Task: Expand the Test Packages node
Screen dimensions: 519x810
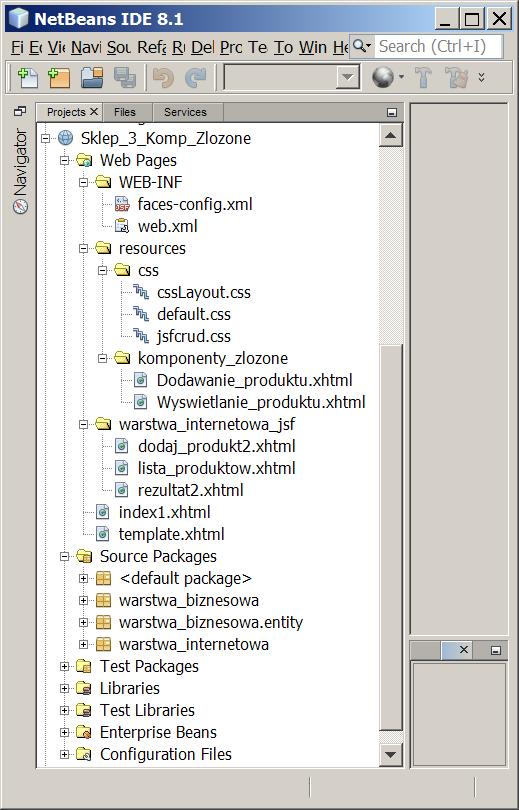Action: pos(65,666)
